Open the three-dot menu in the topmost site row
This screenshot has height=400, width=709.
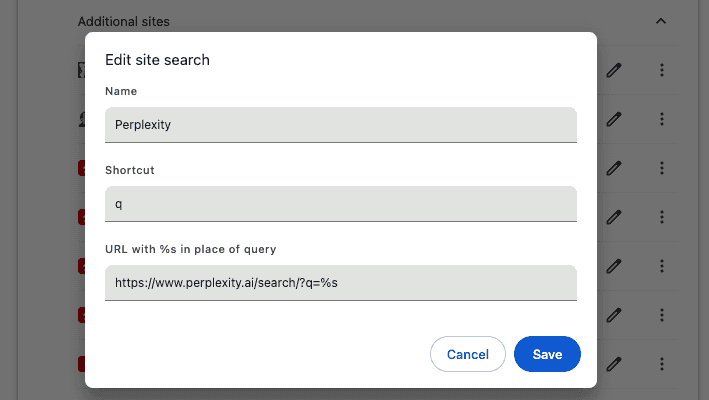pos(662,70)
